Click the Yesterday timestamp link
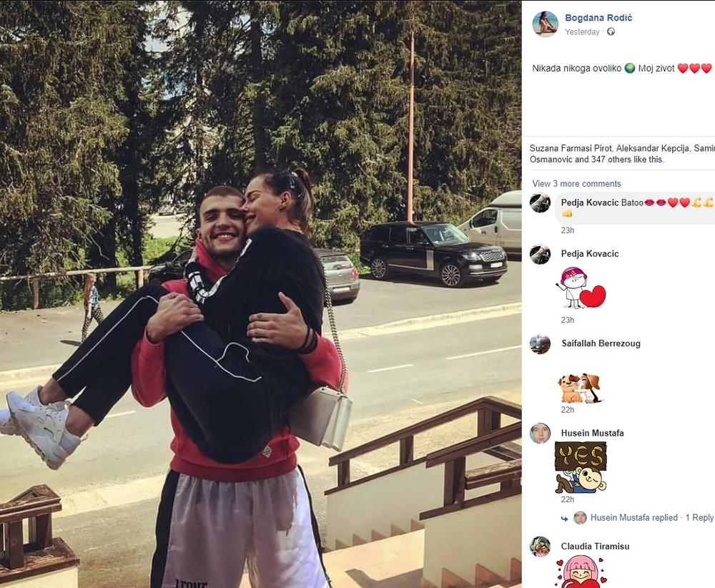Image resolution: width=715 pixels, height=588 pixels. 582,32
